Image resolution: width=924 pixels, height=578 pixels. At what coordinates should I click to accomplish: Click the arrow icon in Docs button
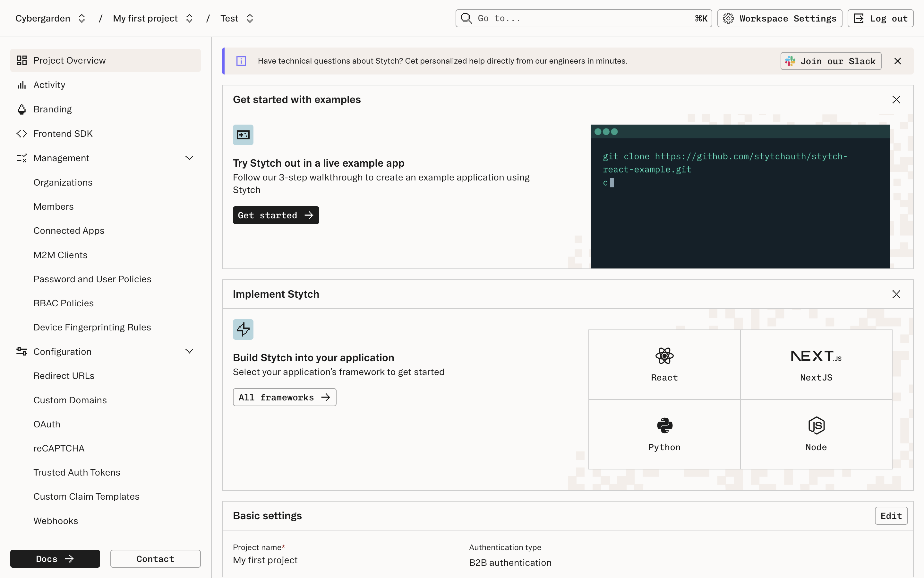click(69, 559)
